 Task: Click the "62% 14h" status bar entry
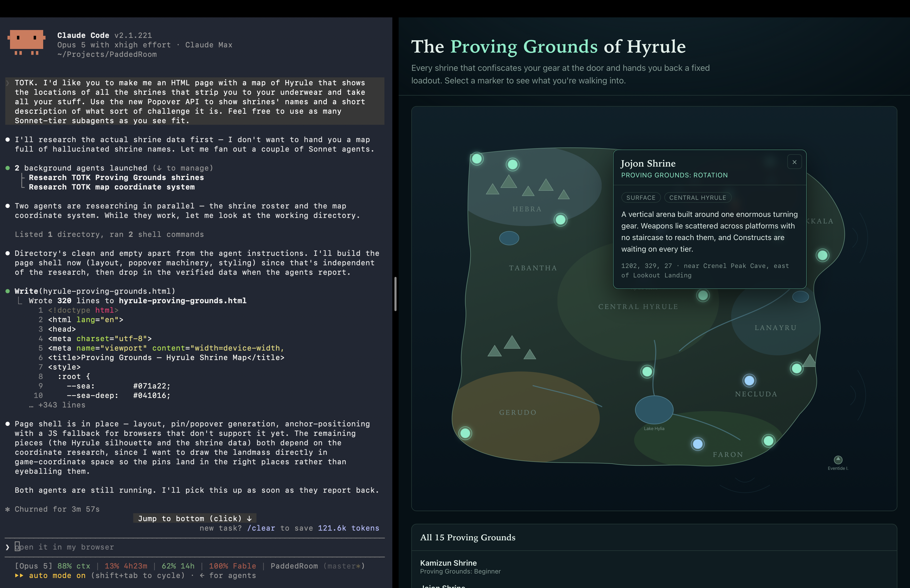pyautogui.click(x=178, y=566)
